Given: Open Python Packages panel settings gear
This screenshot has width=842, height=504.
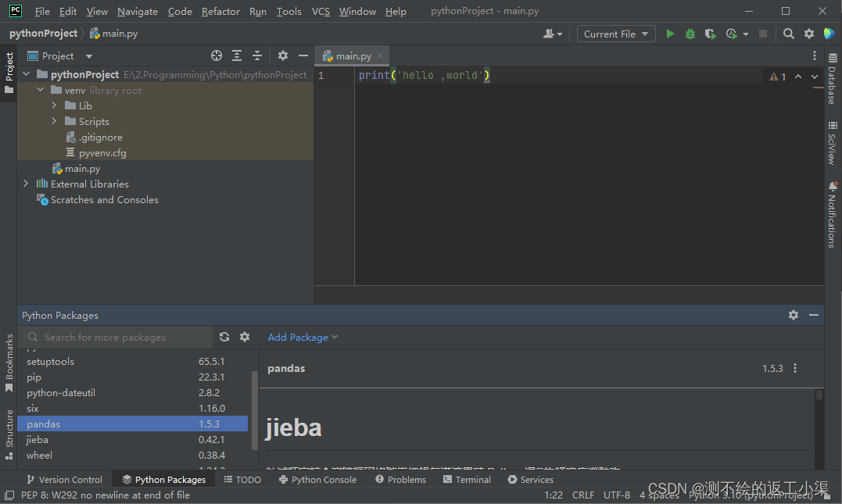Looking at the screenshot, I should (793, 315).
